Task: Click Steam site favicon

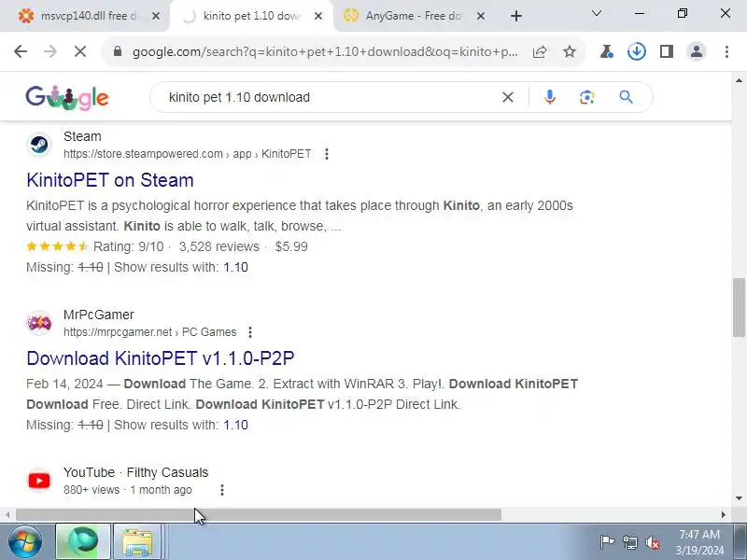Action: [x=39, y=144]
